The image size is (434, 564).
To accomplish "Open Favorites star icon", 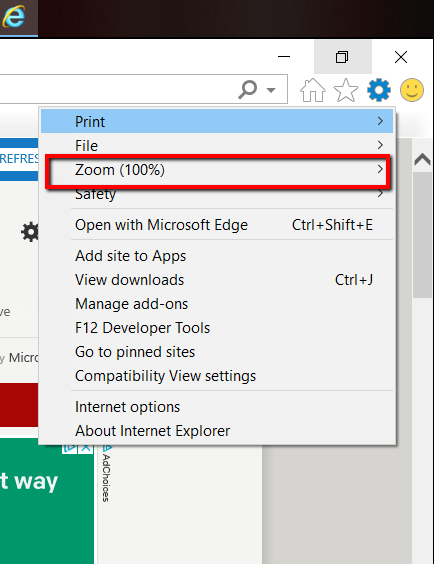I will pyautogui.click(x=346, y=90).
